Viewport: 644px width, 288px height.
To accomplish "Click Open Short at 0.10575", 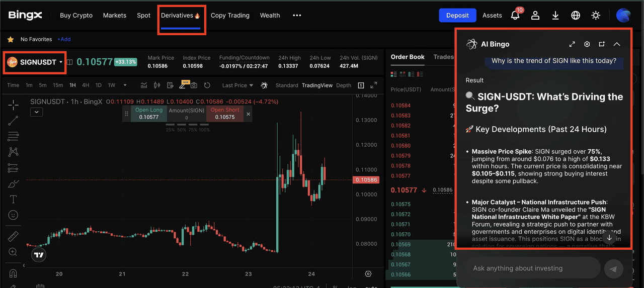I will click(225, 114).
